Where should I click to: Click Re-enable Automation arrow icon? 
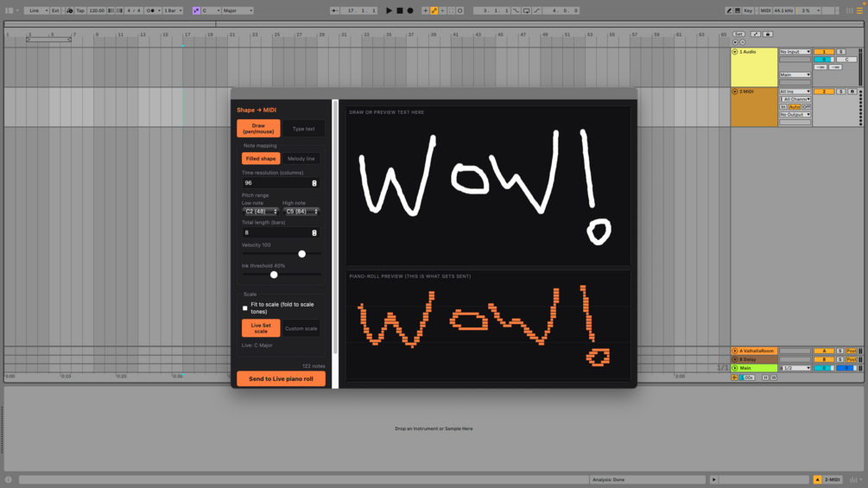point(443,10)
